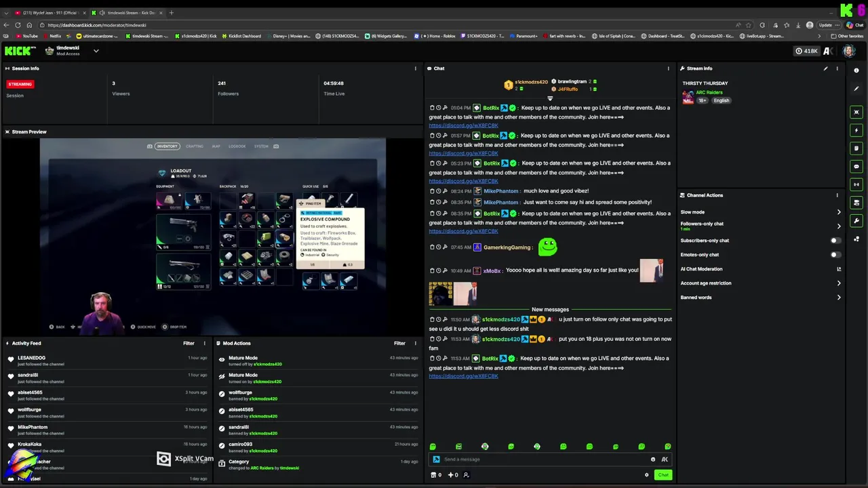Click timeout clock icon on GamerkingGaming message

(x=439, y=247)
